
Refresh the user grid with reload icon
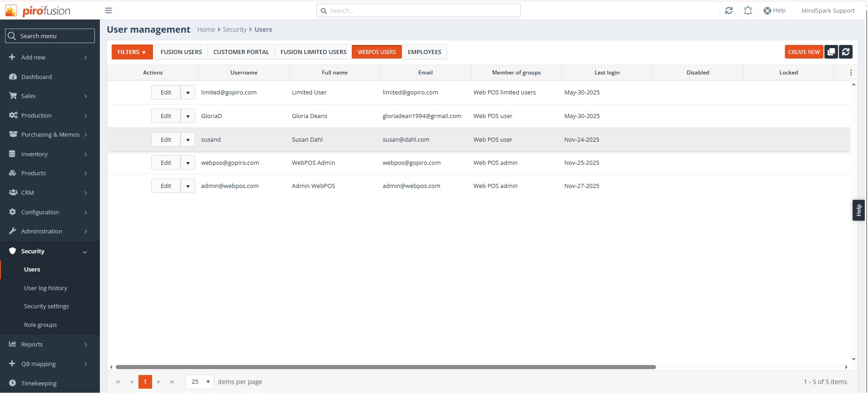click(x=845, y=52)
